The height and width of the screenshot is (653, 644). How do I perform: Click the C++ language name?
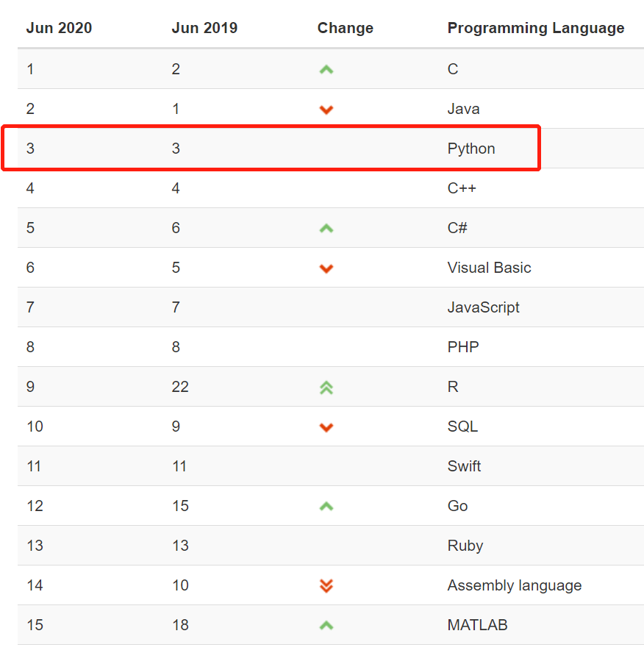462,188
